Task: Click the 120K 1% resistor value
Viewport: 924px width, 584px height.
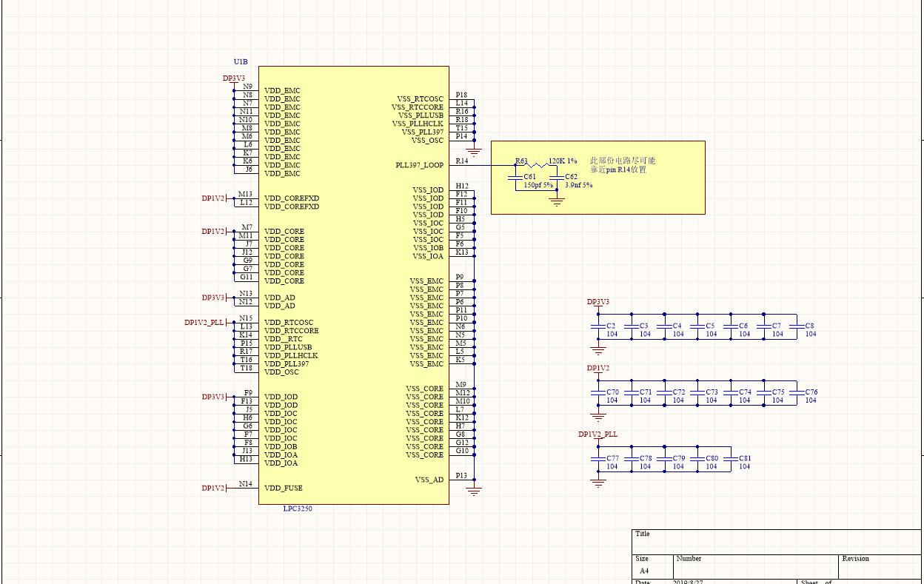Action: coord(563,161)
